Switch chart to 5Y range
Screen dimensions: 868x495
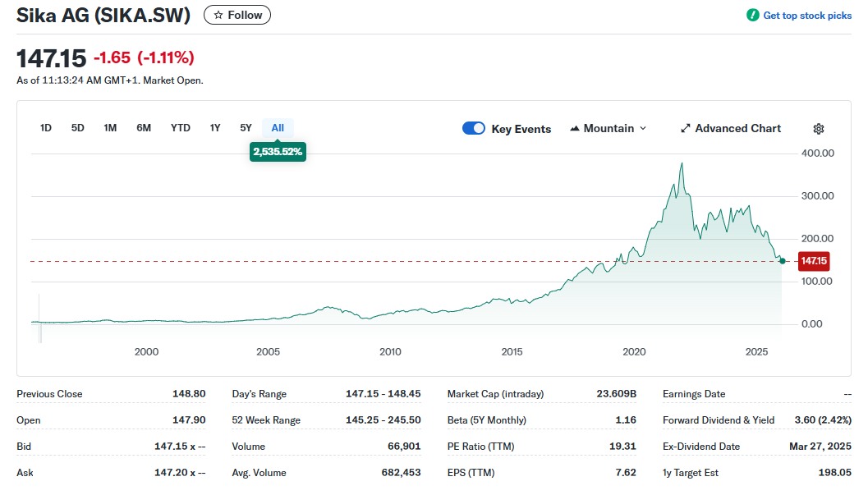(x=246, y=128)
